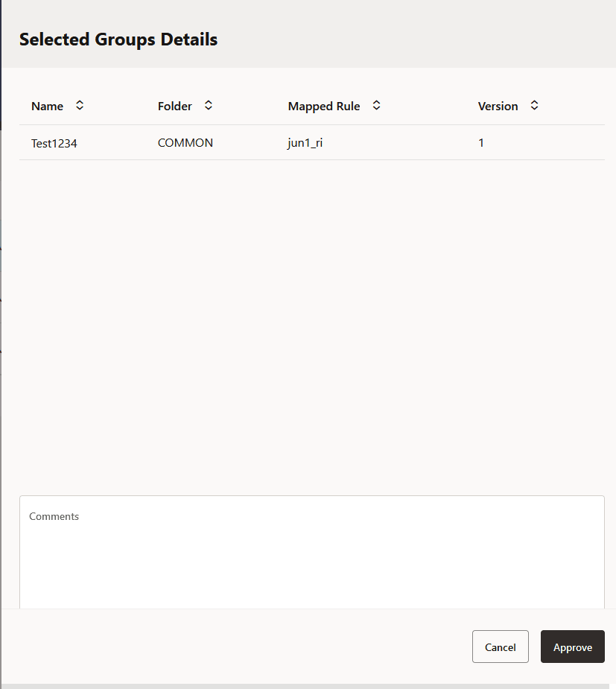The height and width of the screenshot is (689, 616).
Task: Click the vertical scrollbar on the right edge
Action: click(x=612, y=343)
